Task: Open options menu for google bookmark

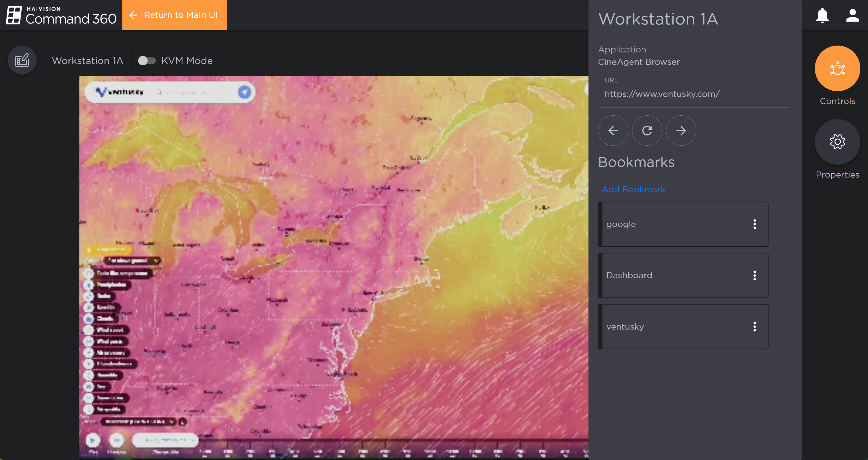Action: coord(755,224)
